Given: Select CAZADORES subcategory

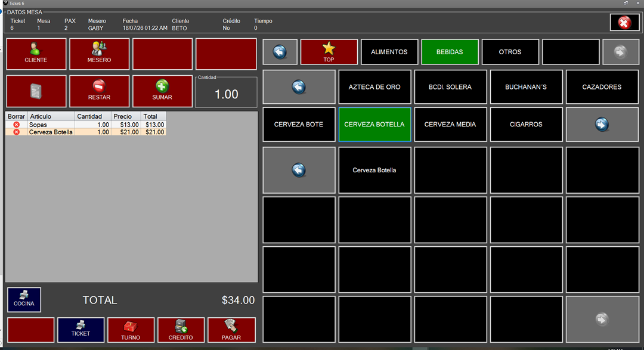Looking at the screenshot, I should pos(602,86).
